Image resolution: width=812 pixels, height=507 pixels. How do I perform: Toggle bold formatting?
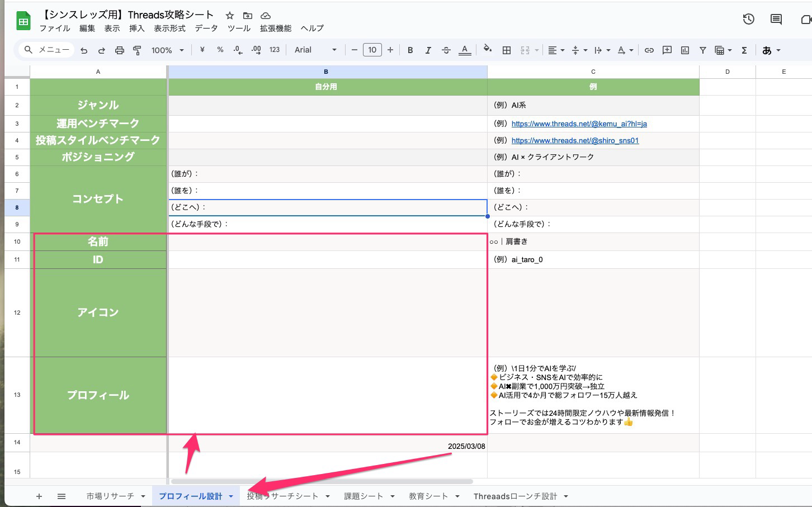tap(410, 50)
